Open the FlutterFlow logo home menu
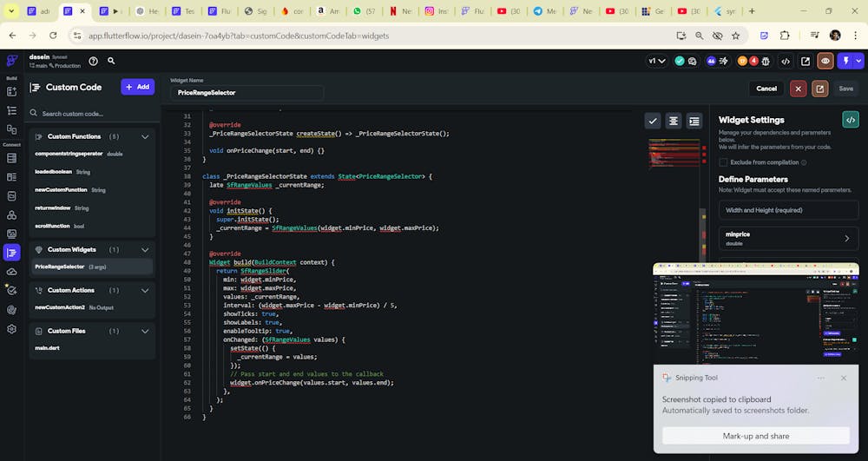 pyautogui.click(x=11, y=61)
